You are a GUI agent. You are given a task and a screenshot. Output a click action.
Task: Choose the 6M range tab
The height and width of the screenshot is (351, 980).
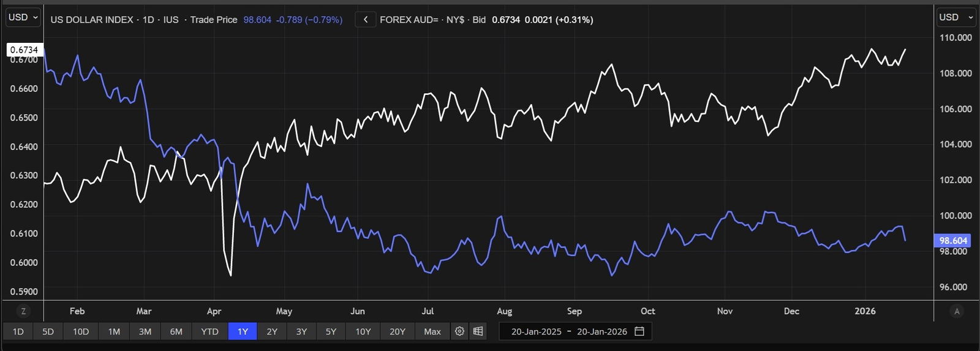tap(176, 331)
